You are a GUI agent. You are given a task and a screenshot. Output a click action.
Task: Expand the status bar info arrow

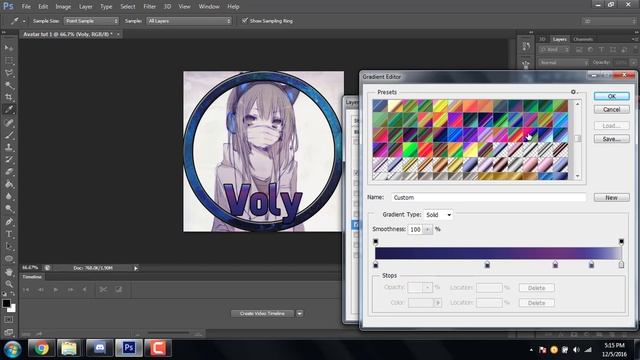coord(136,268)
